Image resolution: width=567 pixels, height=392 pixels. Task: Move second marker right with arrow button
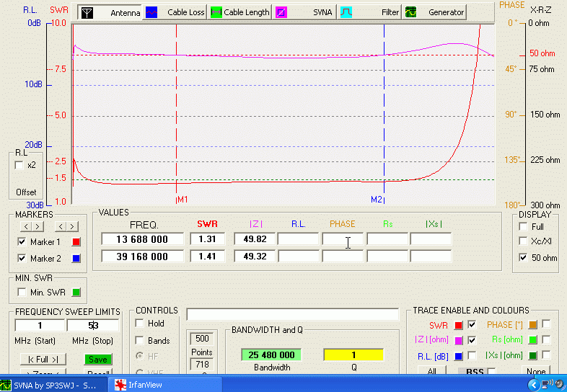pyautogui.click(x=71, y=227)
